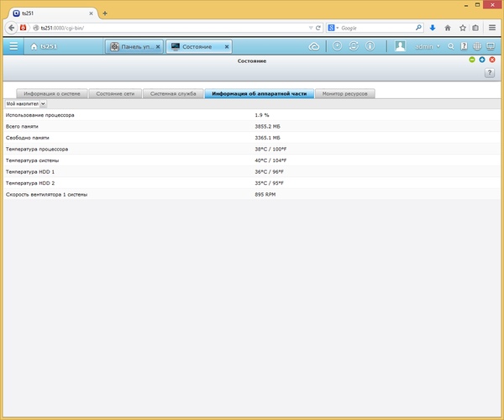This screenshot has height=420, width=504.
Task: Open the Google search engine dropdown
Action: (333, 28)
